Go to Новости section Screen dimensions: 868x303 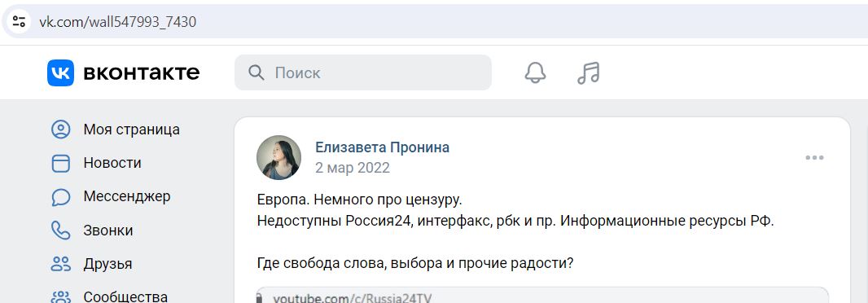112,163
